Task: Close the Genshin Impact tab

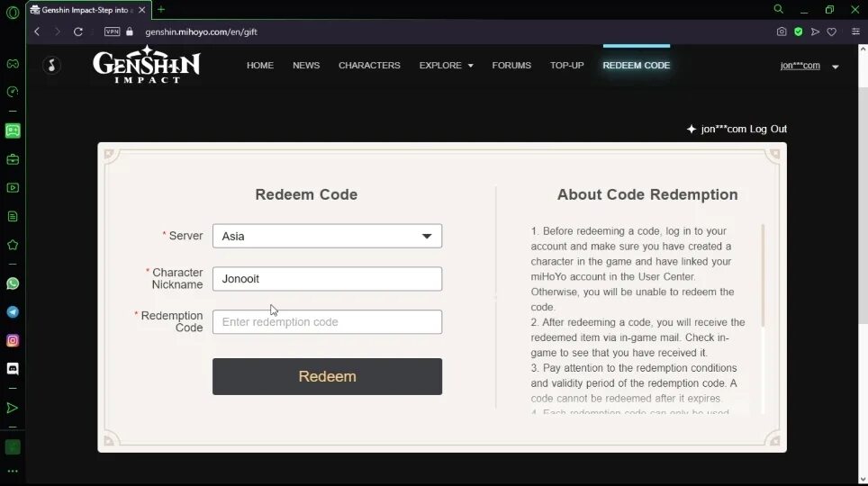Action: click(x=141, y=10)
